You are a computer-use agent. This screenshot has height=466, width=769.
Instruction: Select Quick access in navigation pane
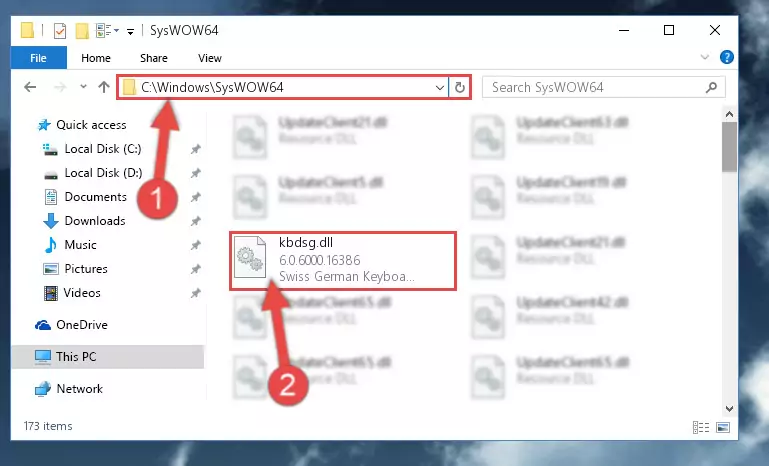click(x=91, y=125)
